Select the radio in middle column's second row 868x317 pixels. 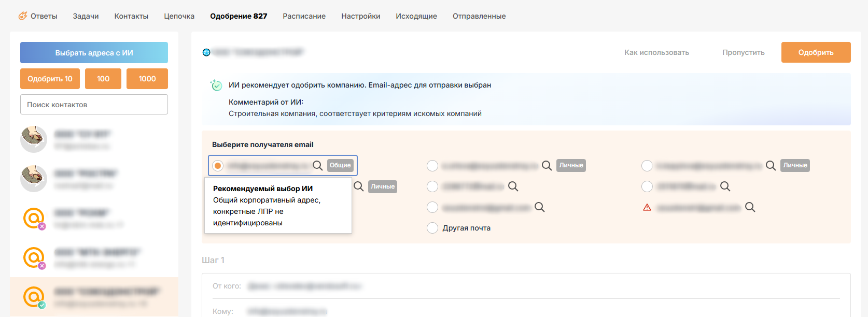pos(432,186)
